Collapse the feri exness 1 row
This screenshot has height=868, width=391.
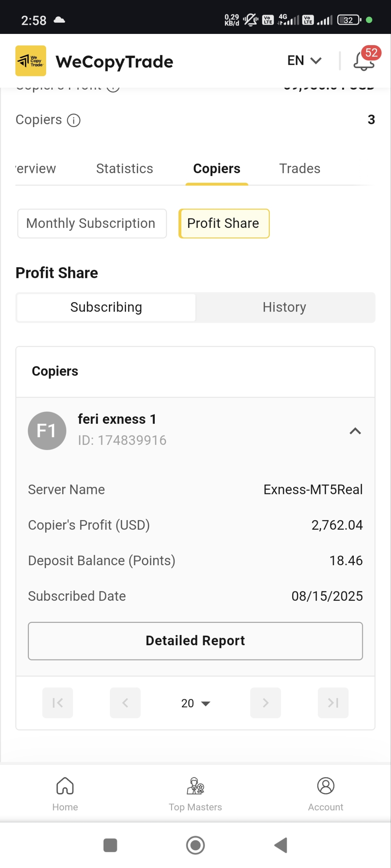click(355, 431)
